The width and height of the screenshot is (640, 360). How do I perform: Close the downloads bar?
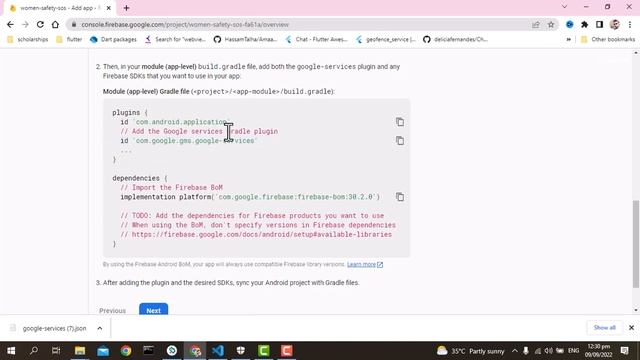click(x=631, y=327)
